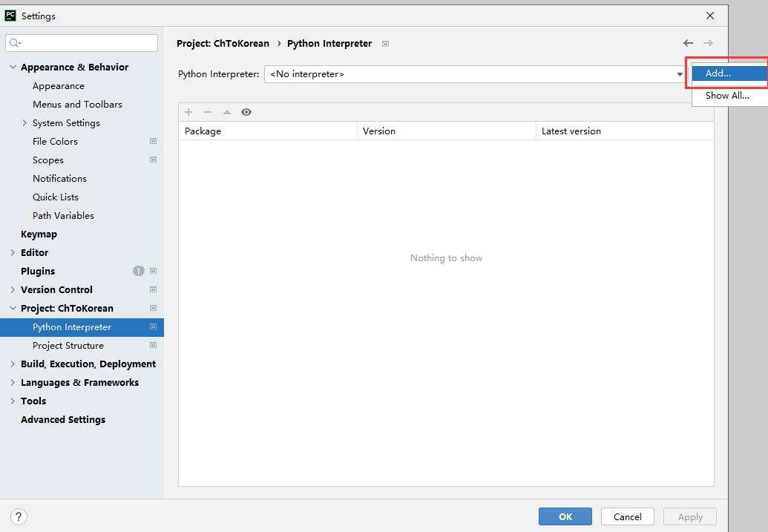Viewport: 768px width, 532px height.
Task: Click the project icon next to File Colors
Action: [154, 141]
